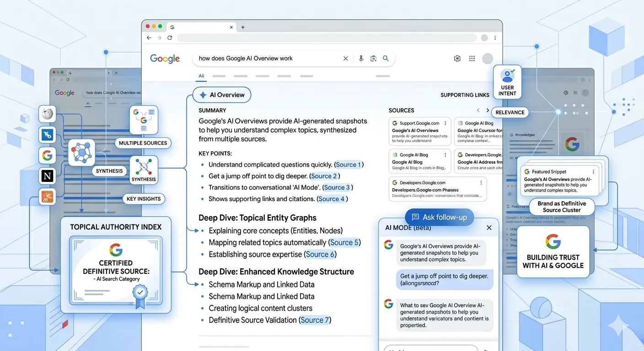Screen dimensions: 644x351
Task: Open the Source 6 citation link
Action: pyautogui.click(x=320, y=255)
